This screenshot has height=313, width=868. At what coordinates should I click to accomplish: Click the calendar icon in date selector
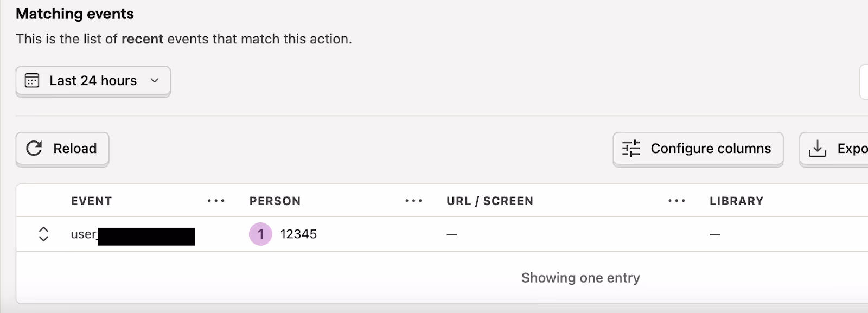pyautogui.click(x=32, y=81)
